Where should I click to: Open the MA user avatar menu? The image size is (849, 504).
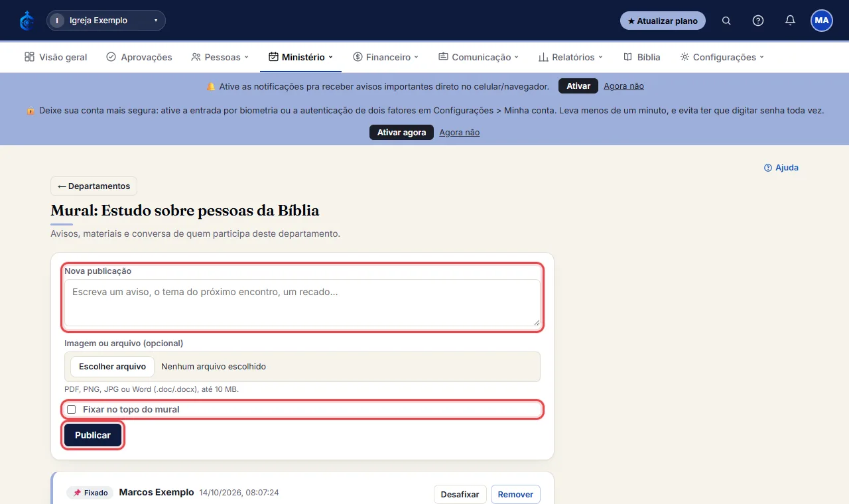click(x=822, y=21)
